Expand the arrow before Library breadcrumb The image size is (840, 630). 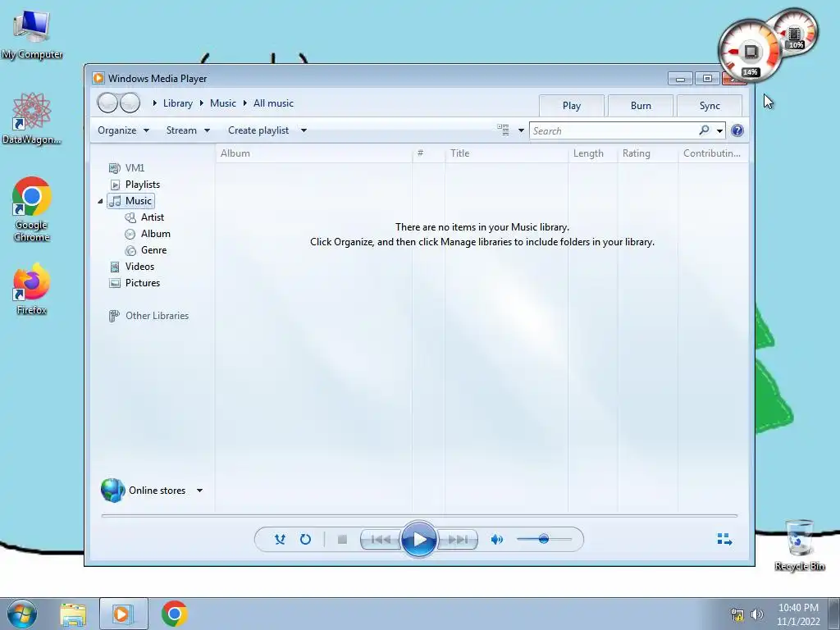coord(155,103)
